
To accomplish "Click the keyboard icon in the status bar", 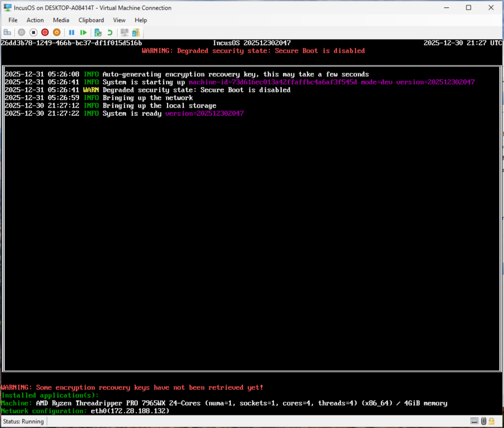I will tap(474, 421).
